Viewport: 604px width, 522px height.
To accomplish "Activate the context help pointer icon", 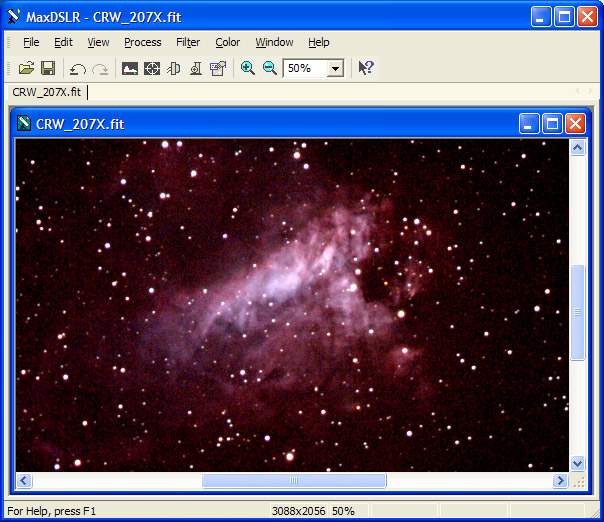I will [366, 68].
